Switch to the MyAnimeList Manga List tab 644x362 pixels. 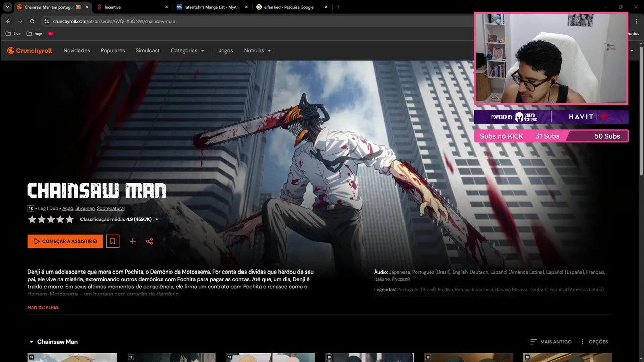coord(211,7)
